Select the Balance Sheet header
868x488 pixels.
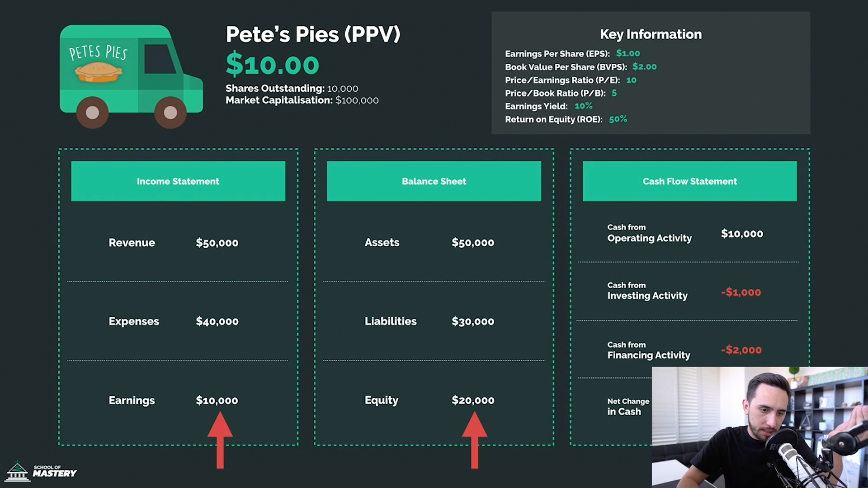pos(434,181)
